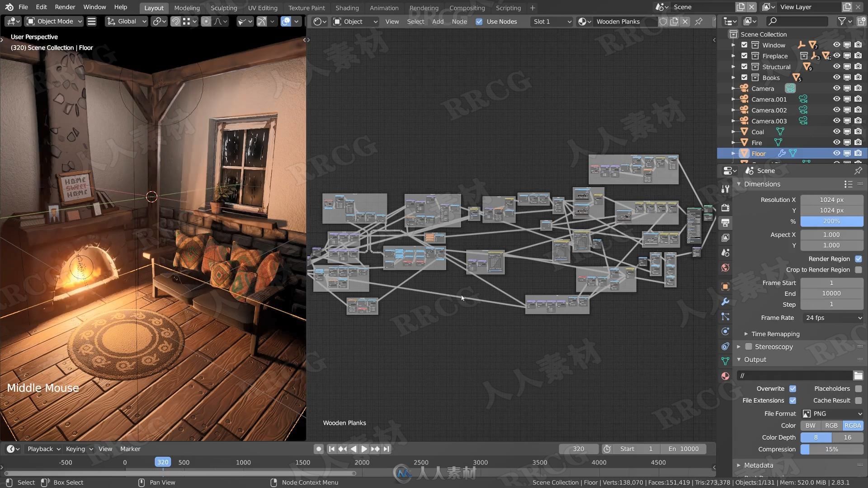The image size is (868, 488).
Task: Open the Object Data mesh properties tab
Action: [x=725, y=361]
